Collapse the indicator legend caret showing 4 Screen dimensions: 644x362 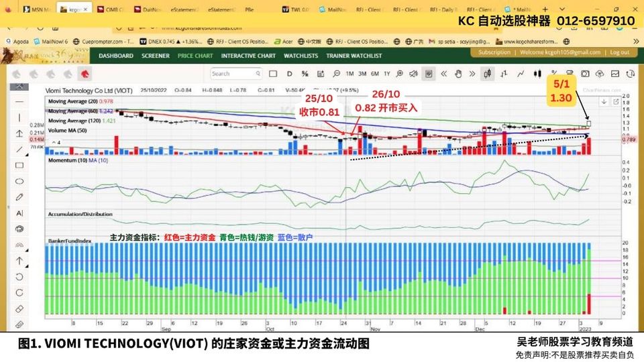coord(56,142)
